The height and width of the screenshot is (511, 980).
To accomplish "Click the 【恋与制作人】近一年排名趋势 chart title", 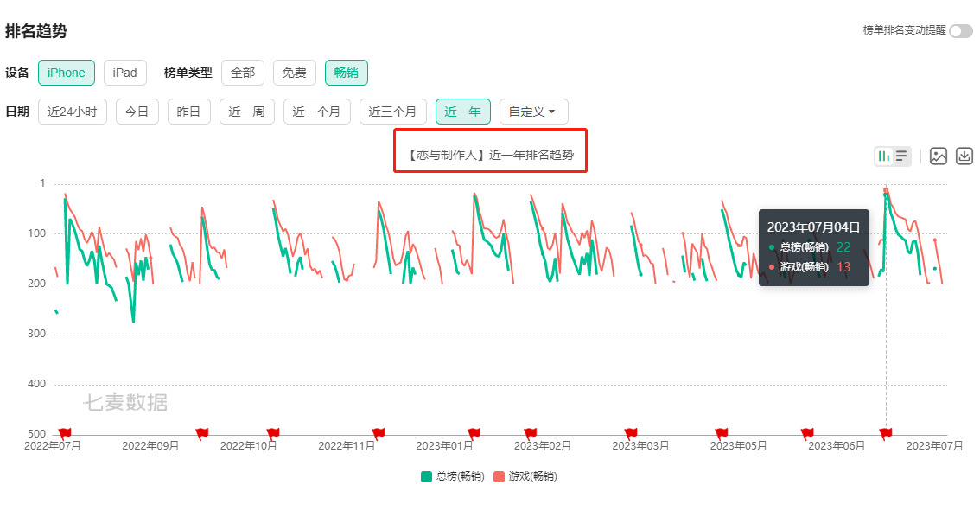I will pyautogui.click(x=490, y=155).
